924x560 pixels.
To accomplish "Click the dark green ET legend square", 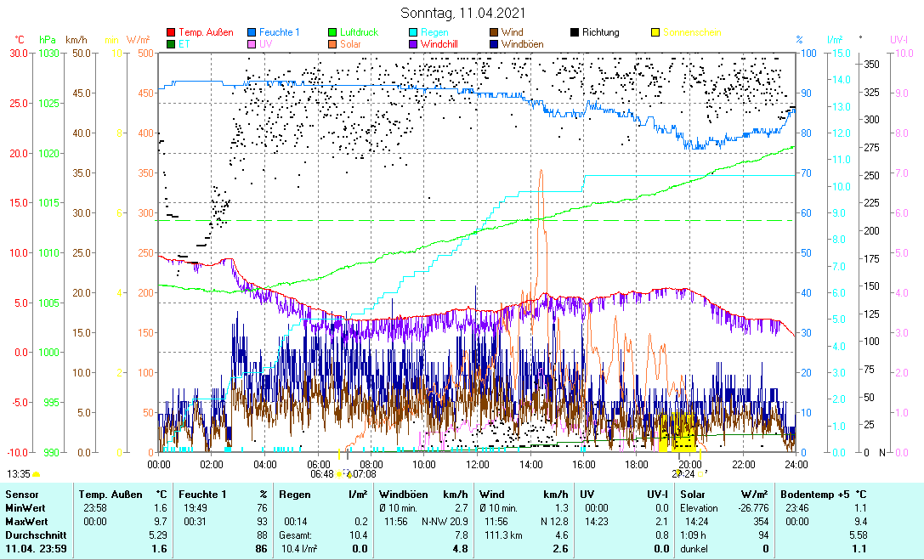I will click(171, 43).
